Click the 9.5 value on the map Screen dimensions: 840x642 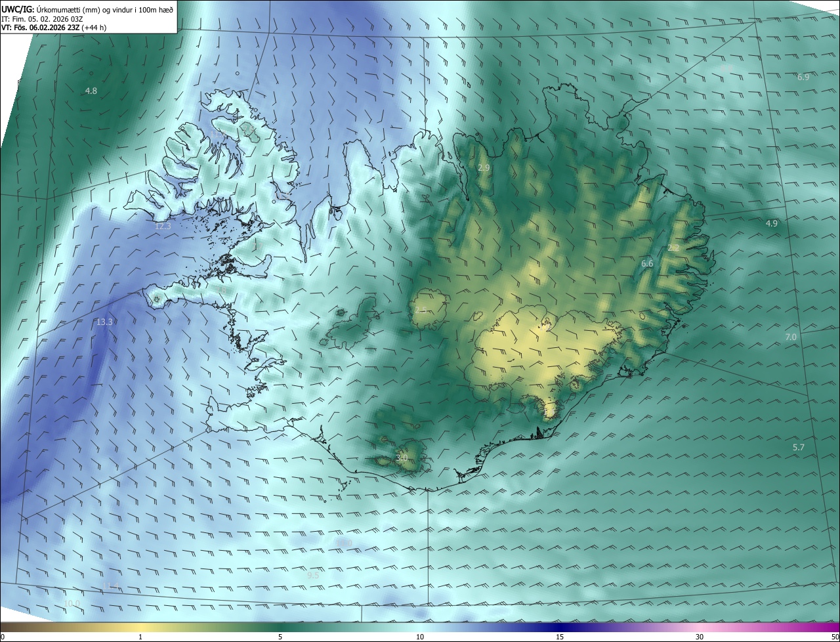[x=313, y=575]
